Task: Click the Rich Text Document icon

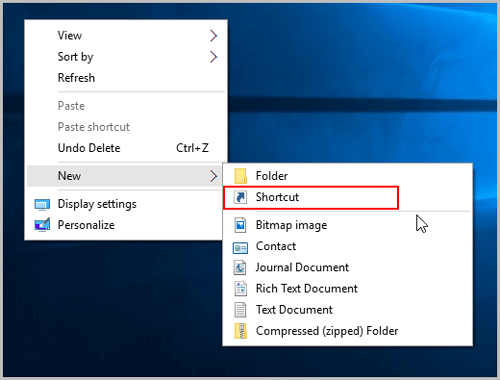Action: point(240,289)
